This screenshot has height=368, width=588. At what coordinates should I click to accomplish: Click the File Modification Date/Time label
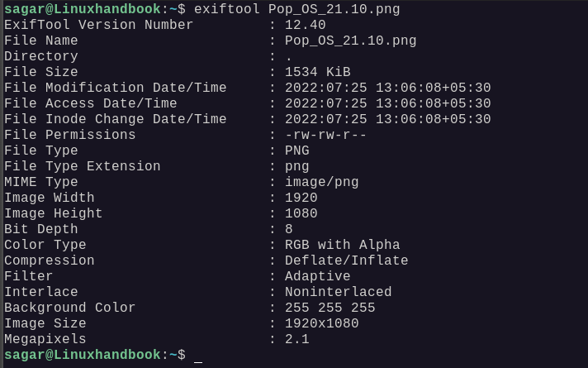(x=115, y=88)
